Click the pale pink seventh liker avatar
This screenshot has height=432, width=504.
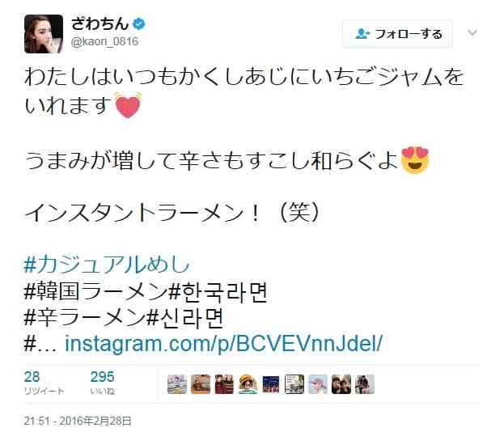pos(318,384)
